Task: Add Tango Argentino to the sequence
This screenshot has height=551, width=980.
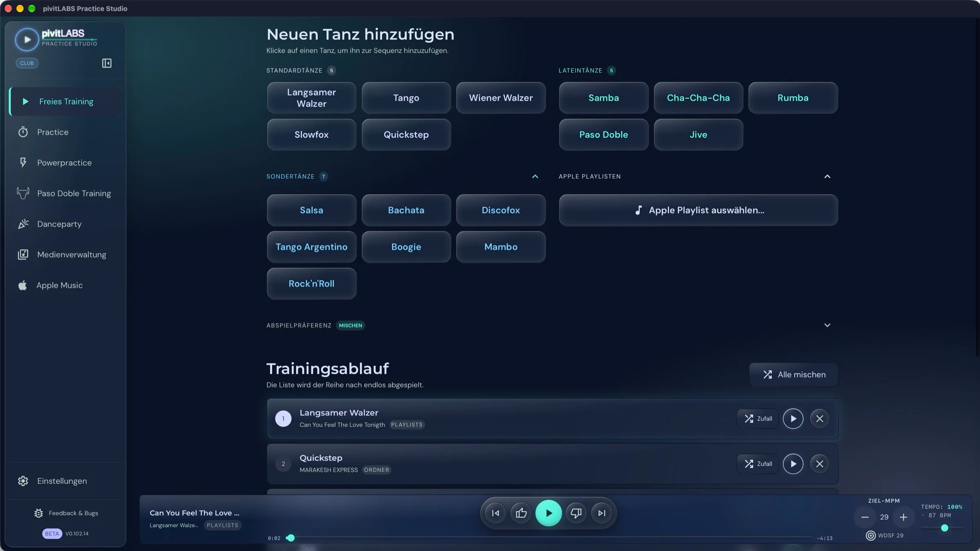Action: [312, 247]
